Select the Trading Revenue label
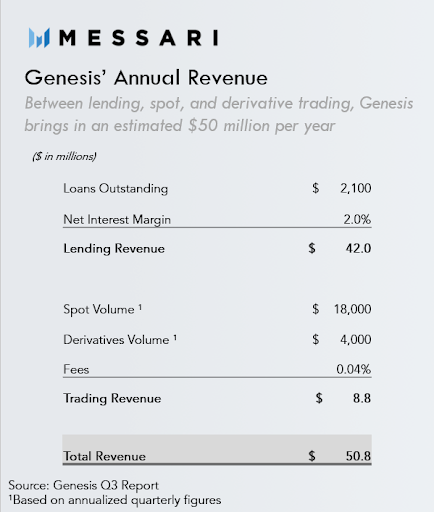 tap(112, 398)
